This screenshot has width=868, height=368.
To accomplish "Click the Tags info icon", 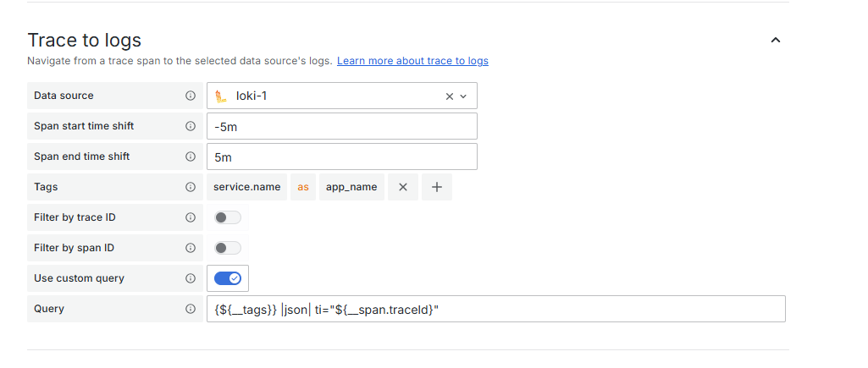I will coord(191,187).
